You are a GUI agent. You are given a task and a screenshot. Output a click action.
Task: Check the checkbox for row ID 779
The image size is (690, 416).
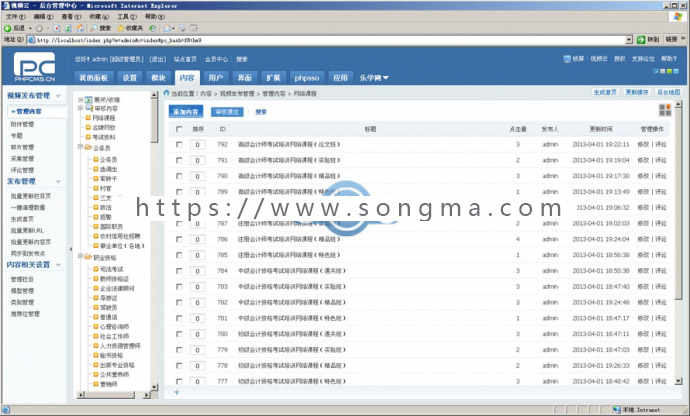179,350
